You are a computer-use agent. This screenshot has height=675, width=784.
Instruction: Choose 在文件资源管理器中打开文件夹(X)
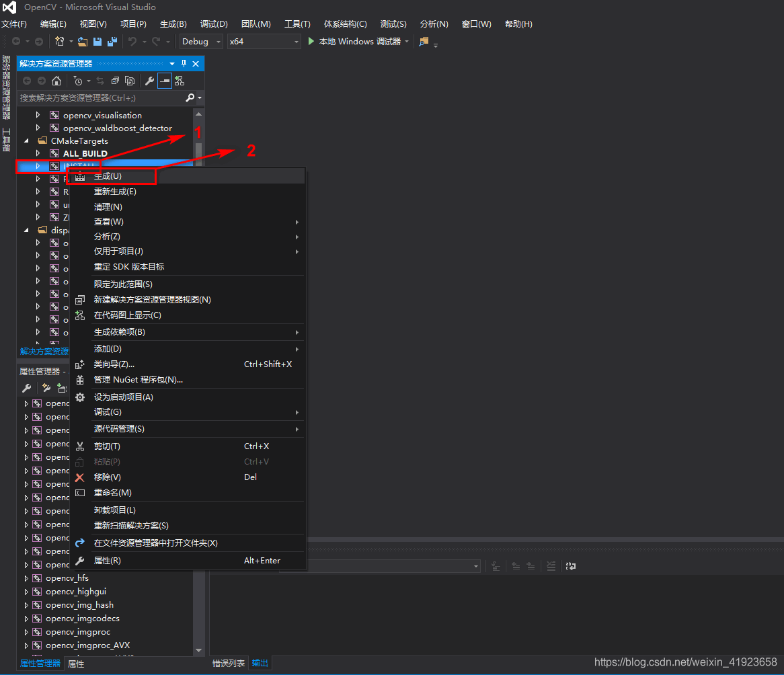[188, 543]
